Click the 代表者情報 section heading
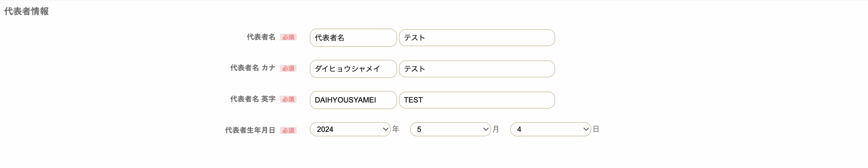 coord(26,12)
